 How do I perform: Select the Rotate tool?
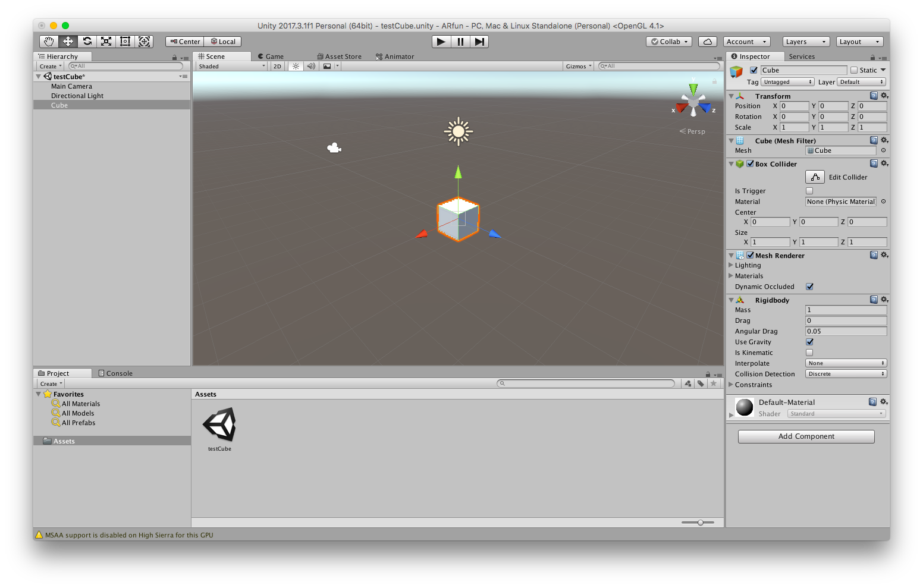click(87, 42)
